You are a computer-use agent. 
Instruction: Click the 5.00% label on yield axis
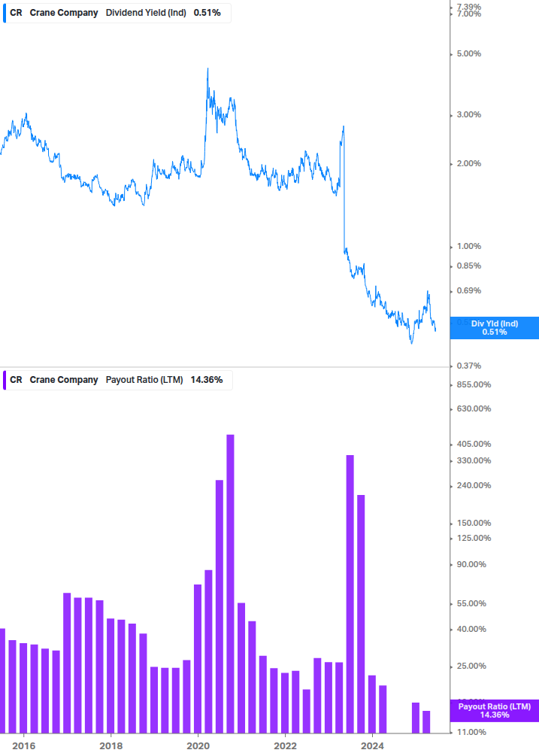468,53
